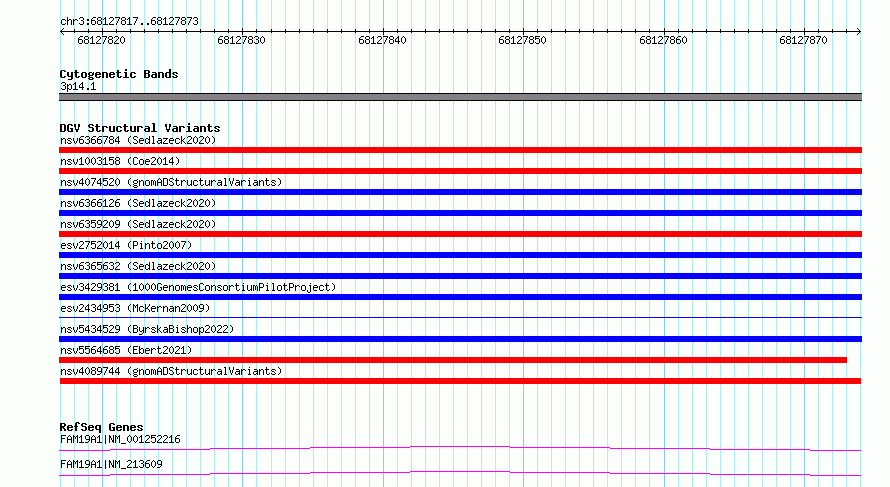
Task: Click the blue bar for nsv5434529
Action: click(x=460, y=339)
